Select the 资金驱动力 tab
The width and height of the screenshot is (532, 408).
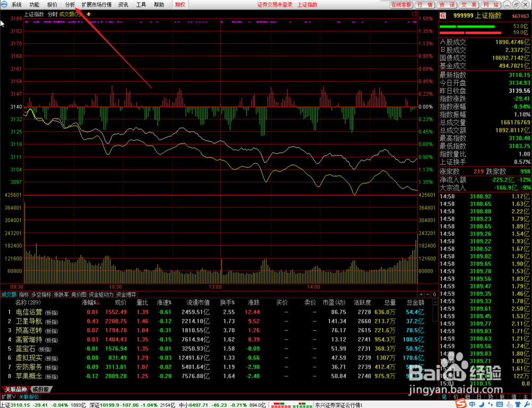coord(101,295)
